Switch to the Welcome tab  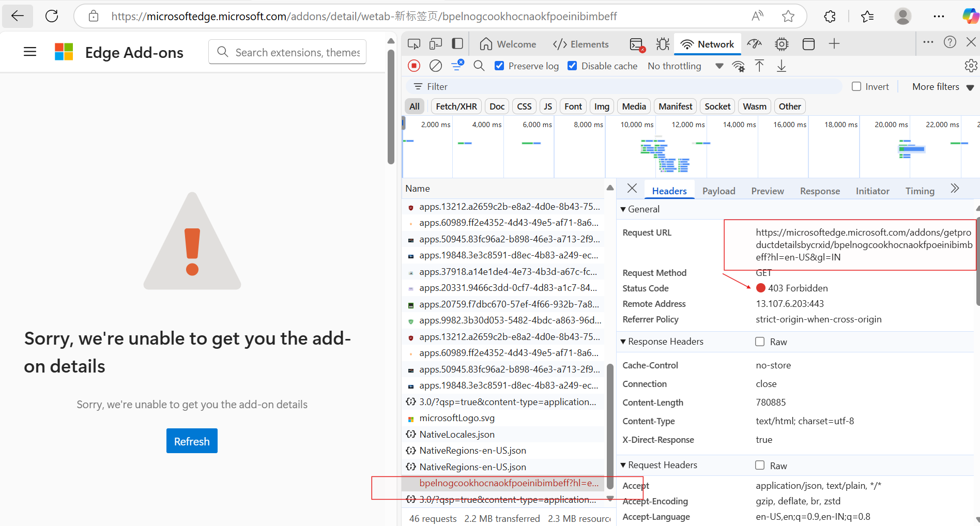508,44
